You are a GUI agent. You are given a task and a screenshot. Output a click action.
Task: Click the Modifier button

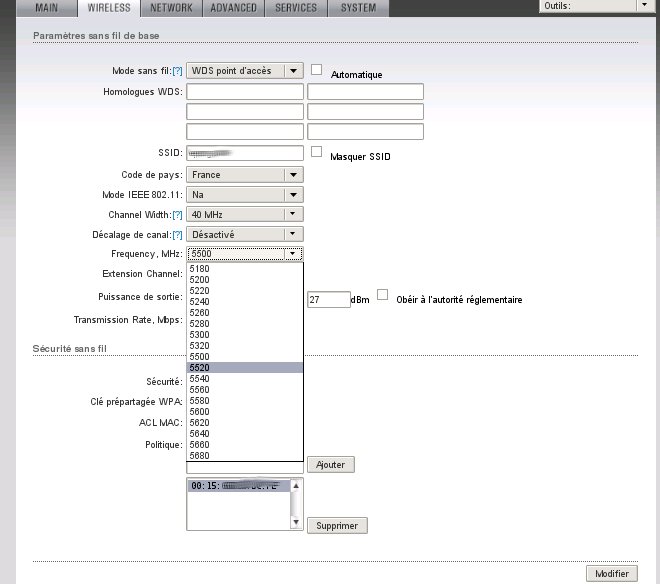tap(612, 573)
